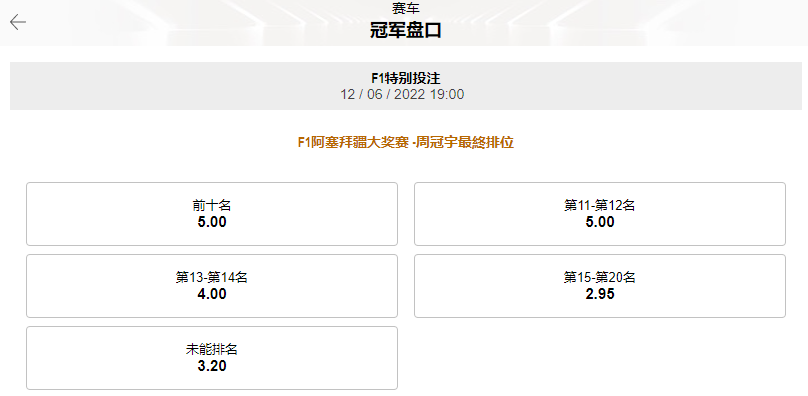The width and height of the screenshot is (808, 396).
Task: Click the 12 / 06 / 2022 19:00 date
Action: pos(402,94)
